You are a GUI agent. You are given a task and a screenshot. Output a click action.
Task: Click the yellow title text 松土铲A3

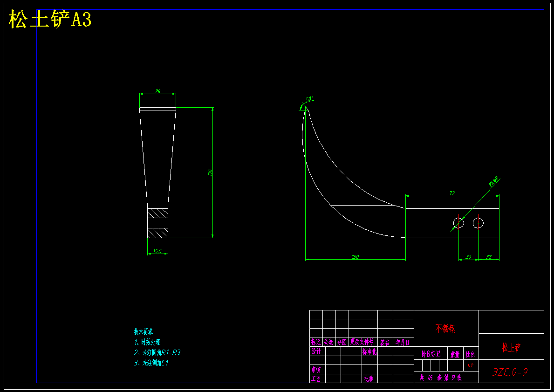50,19
